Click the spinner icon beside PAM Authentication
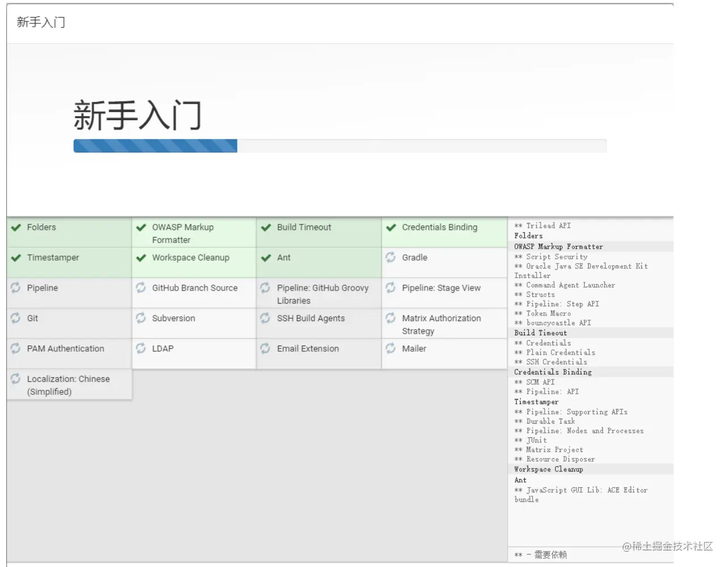Image resolution: width=728 pixels, height=567 pixels. point(15,348)
